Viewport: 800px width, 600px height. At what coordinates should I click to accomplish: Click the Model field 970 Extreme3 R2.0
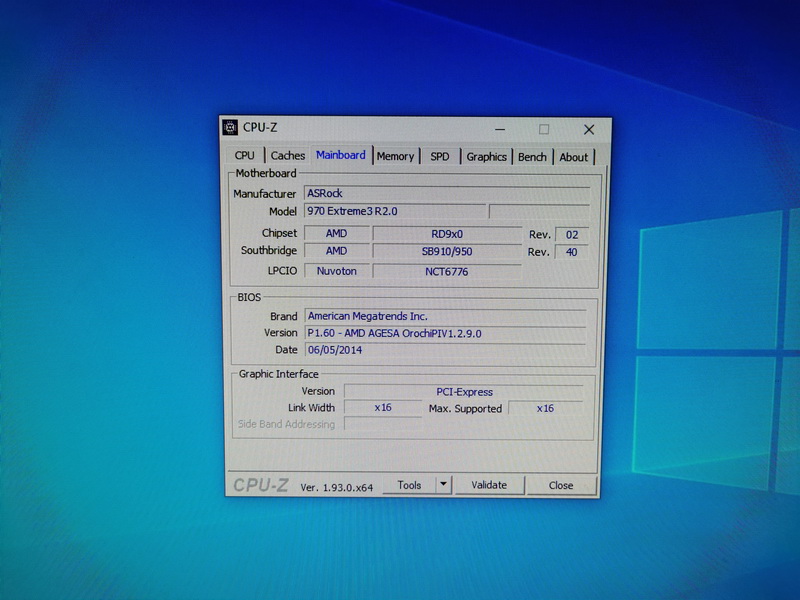pyautogui.click(x=395, y=211)
